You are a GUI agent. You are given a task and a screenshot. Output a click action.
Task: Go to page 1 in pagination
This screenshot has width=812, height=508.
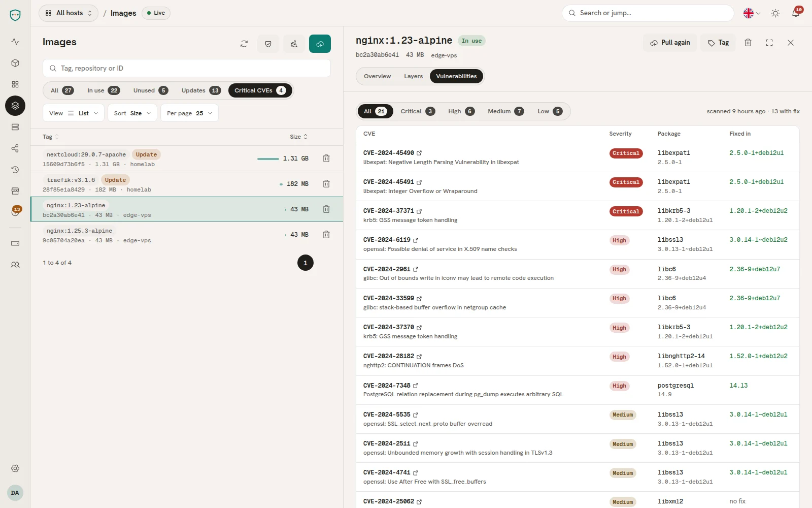[306, 263]
